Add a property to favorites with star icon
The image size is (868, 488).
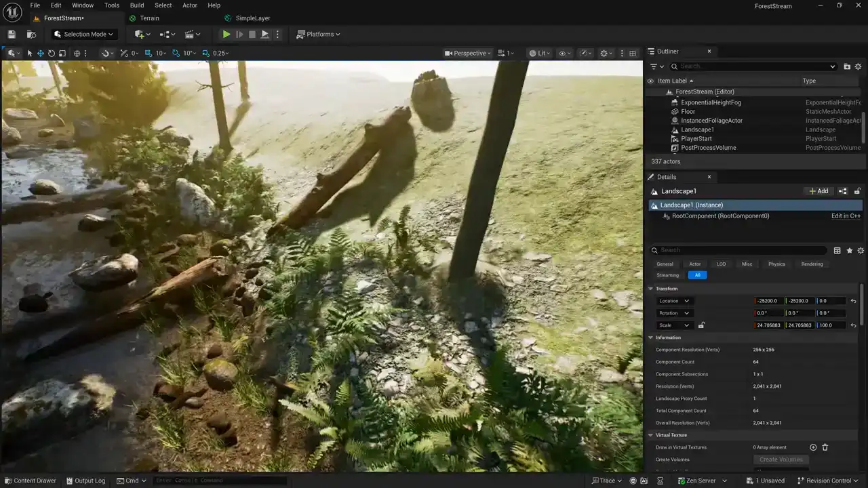pos(849,251)
